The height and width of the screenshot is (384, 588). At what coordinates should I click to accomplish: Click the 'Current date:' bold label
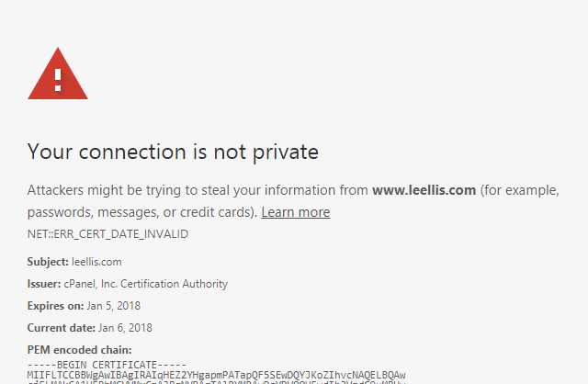pos(62,328)
